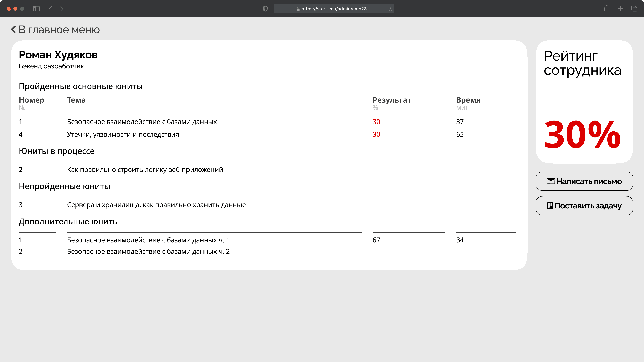Click row Как правильно строить логику веб-приложений
The image size is (644, 362).
point(267,170)
